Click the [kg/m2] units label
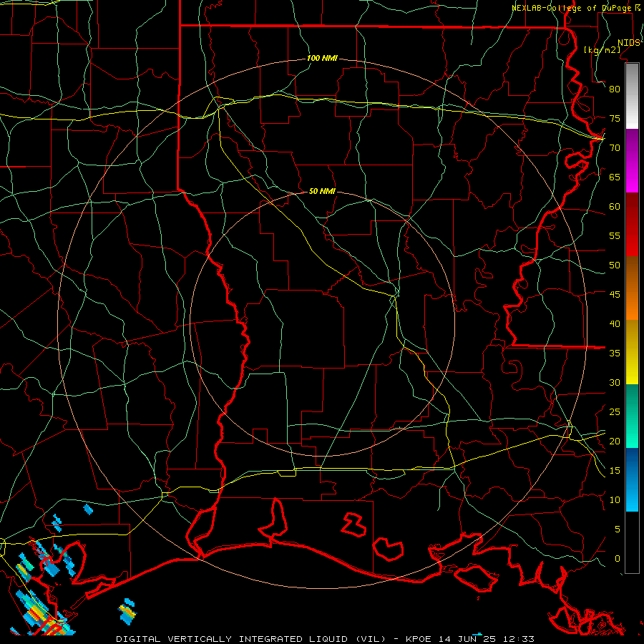The width and height of the screenshot is (644, 644). 602,50
